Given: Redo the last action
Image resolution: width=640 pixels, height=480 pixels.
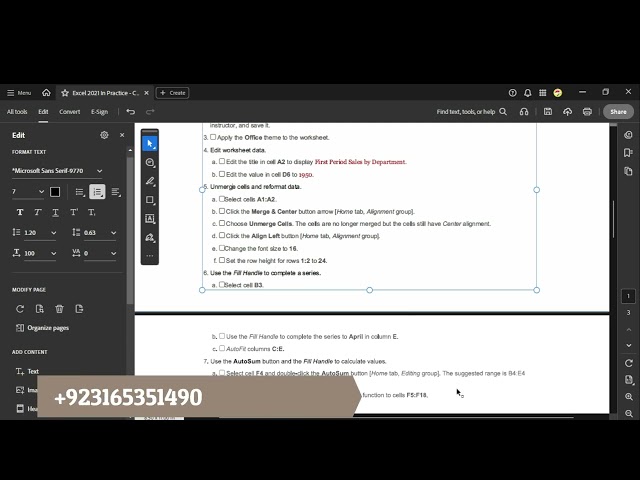Looking at the screenshot, I should [150, 111].
